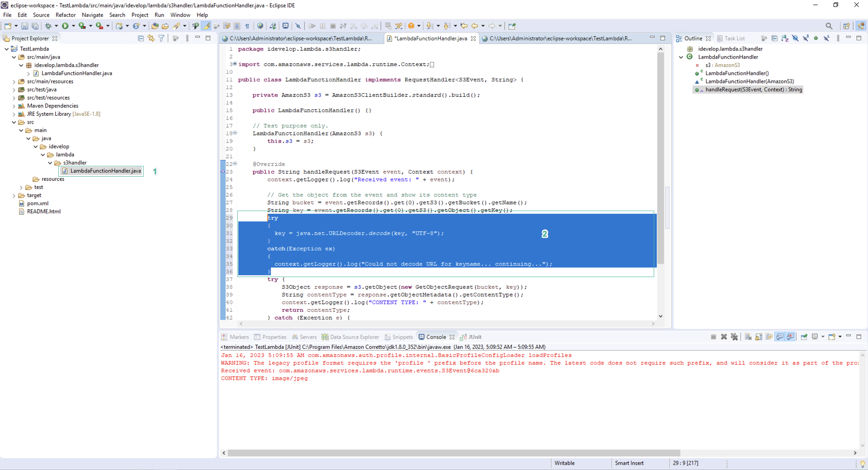This screenshot has width=868, height=470.
Task: Open the Open Console dropdown arrow
Action: pyautogui.click(x=840, y=337)
